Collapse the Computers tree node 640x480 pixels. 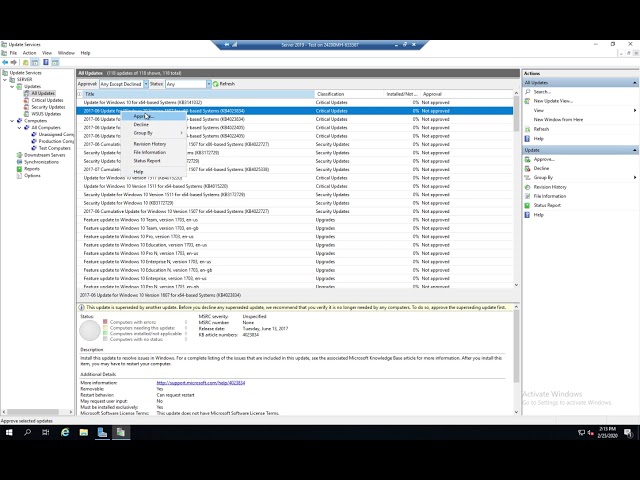12,121
